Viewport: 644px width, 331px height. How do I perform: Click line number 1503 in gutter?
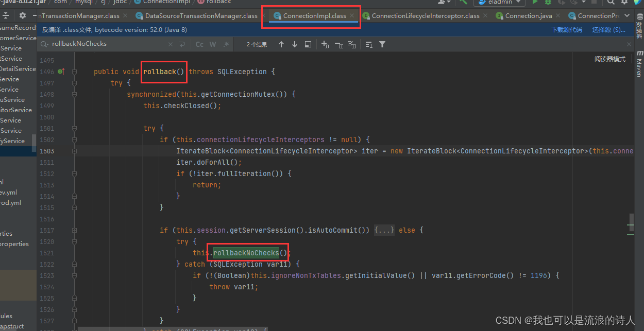(47, 151)
